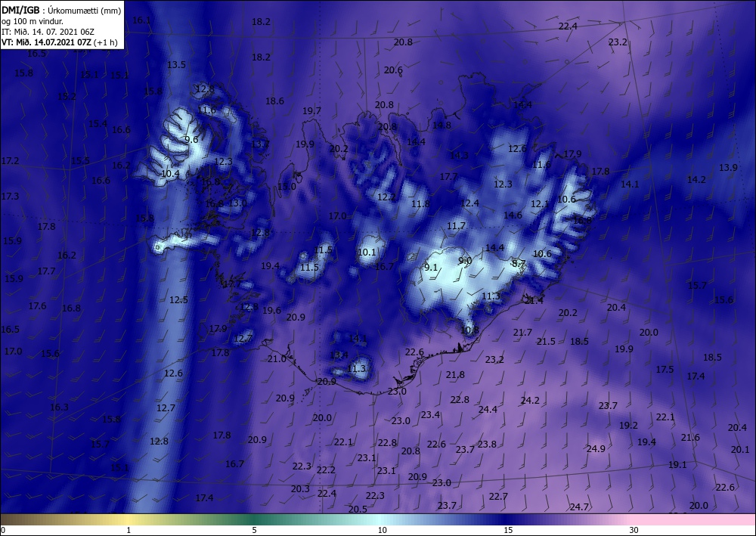Click the map value 20.5
The image size is (756, 536).
tap(358, 509)
